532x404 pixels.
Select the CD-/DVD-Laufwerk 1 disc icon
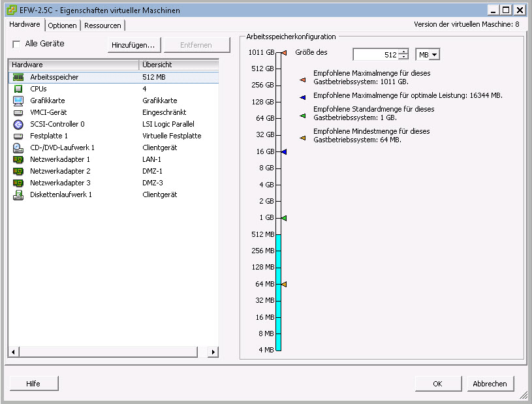coord(18,148)
